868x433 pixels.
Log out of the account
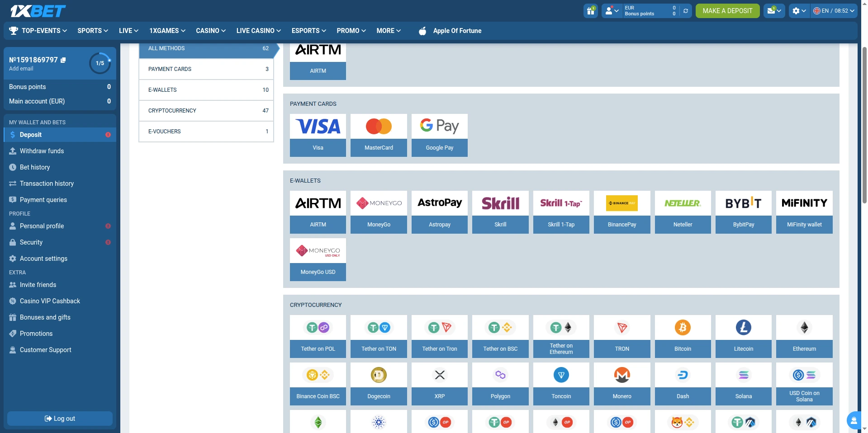(60, 419)
